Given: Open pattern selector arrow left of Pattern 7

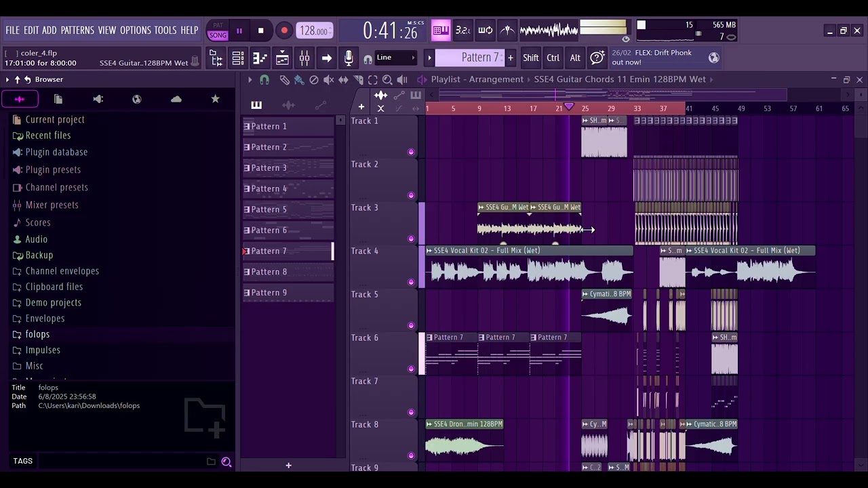Looking at the screenshot, I should tap(429, 58).
